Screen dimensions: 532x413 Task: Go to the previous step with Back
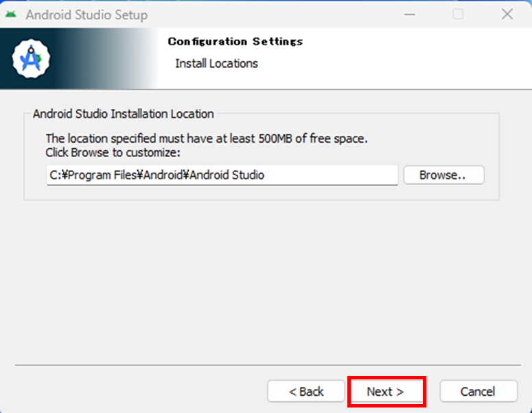[x=306, y=392]
